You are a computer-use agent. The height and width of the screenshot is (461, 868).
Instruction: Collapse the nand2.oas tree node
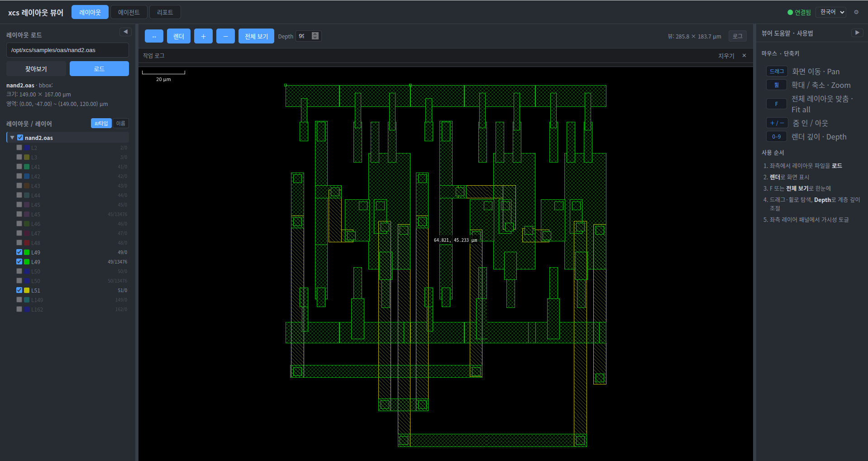(12, 138)
